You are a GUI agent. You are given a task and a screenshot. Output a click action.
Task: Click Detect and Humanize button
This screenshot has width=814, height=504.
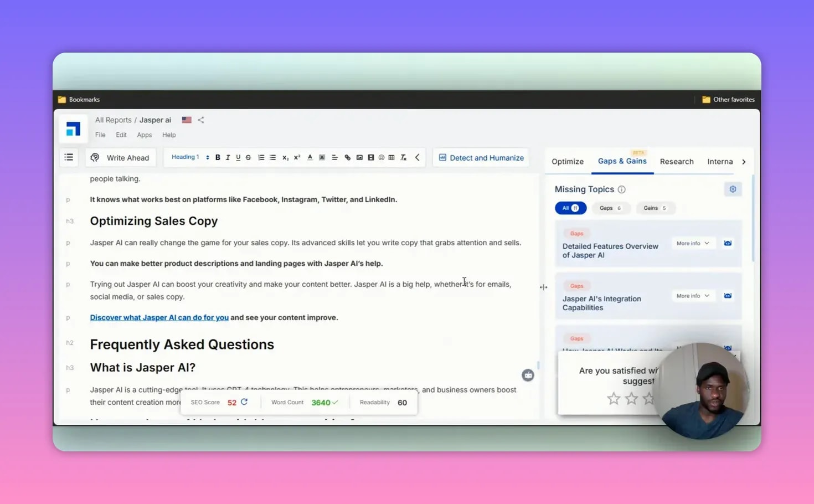pyautogui.click(x=481, y=158)
